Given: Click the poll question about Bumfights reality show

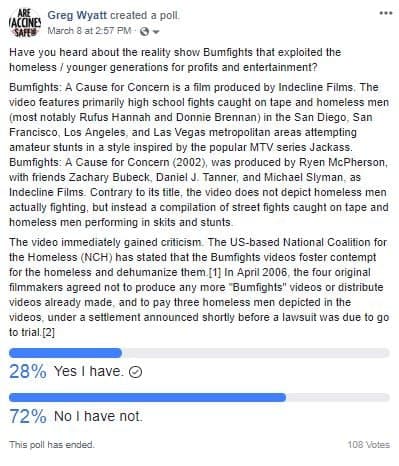Looking at the screenshot, I should point(175,60).
